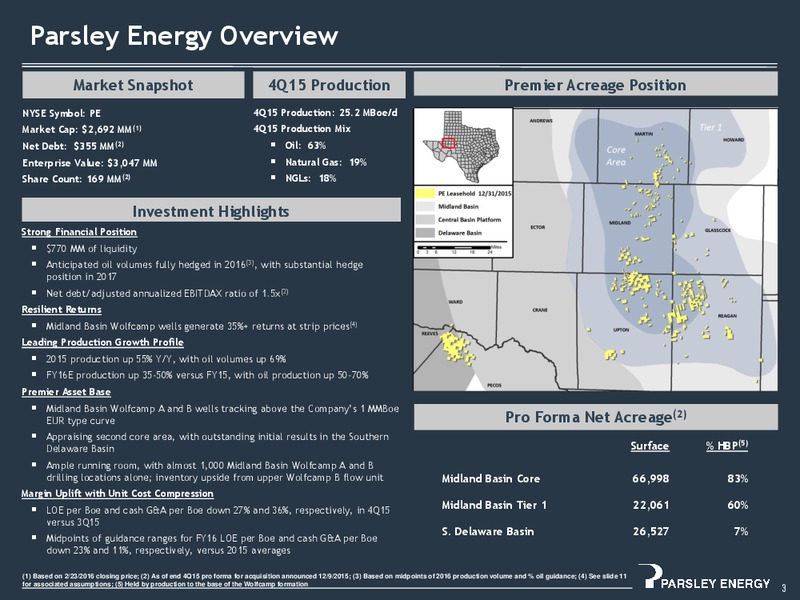
Task: Click the 'Core Area' map label
Action: click(616, 156)
